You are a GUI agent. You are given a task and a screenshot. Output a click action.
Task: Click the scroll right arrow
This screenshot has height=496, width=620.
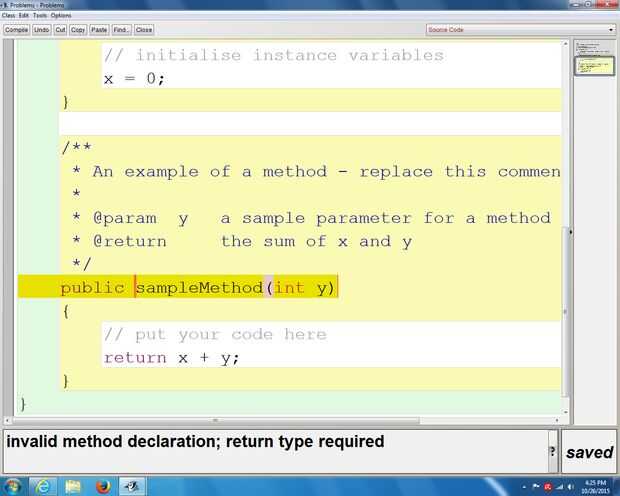click(x=557, y=420)
